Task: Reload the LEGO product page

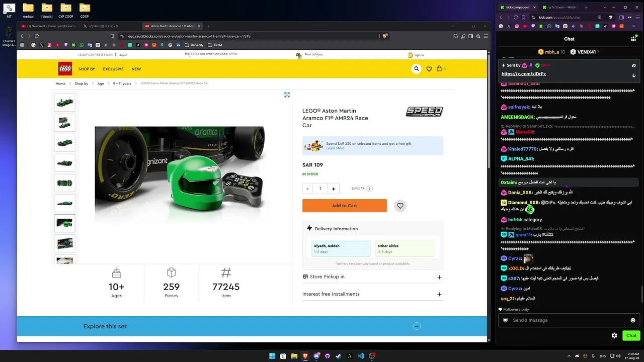Action: pyautogui.click(x=37, y=36)
